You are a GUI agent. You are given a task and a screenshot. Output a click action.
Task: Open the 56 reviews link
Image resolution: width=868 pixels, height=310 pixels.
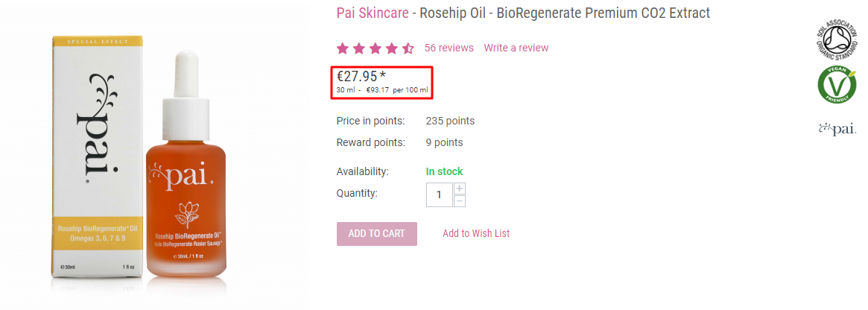pos(449,48)
